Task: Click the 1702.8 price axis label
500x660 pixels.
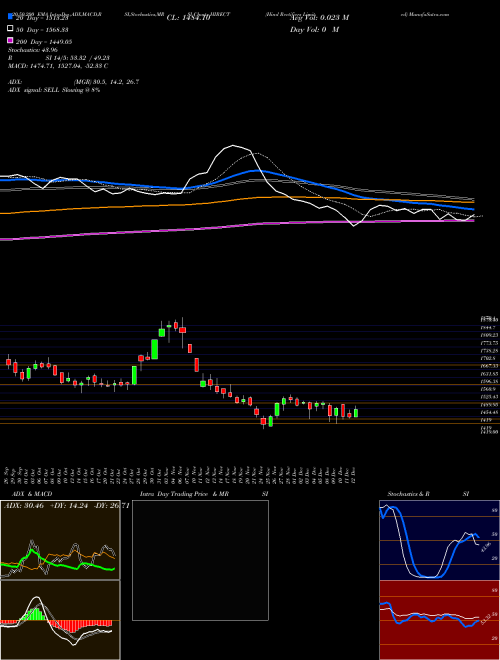Action: click(x=487, y=358)
